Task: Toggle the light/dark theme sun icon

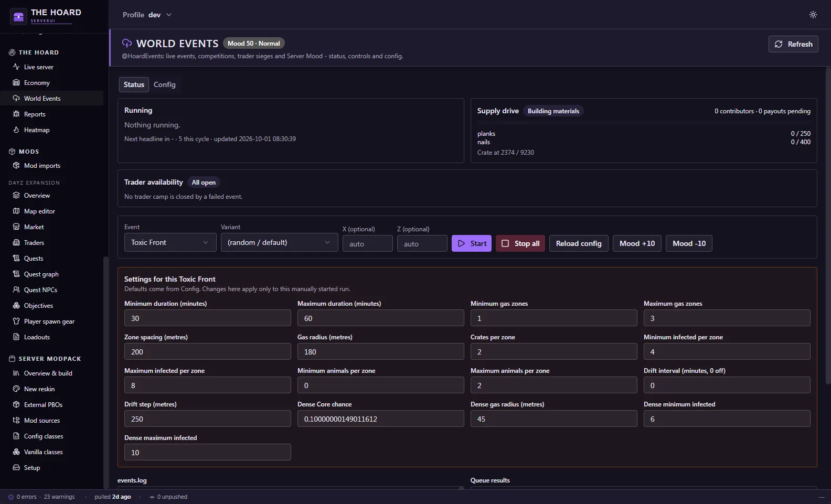Action: [x=813, y=15]
